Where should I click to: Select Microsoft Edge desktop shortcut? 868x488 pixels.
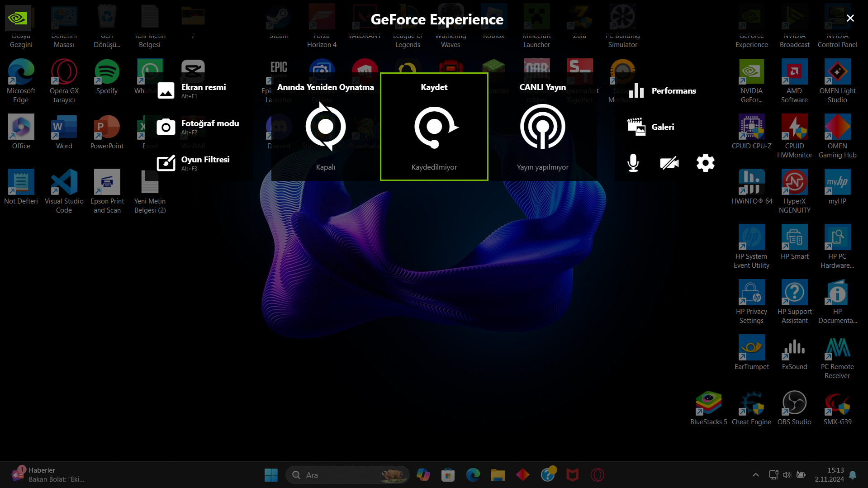click(21, 81)
